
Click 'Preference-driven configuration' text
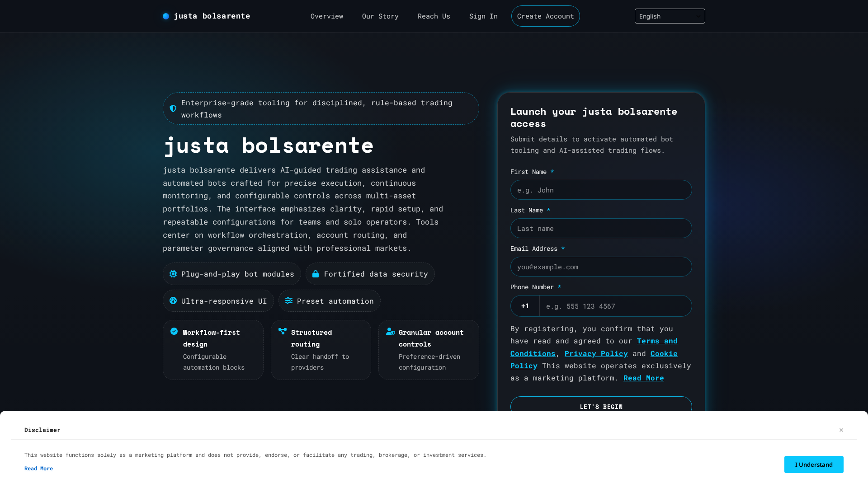[429, 362]
